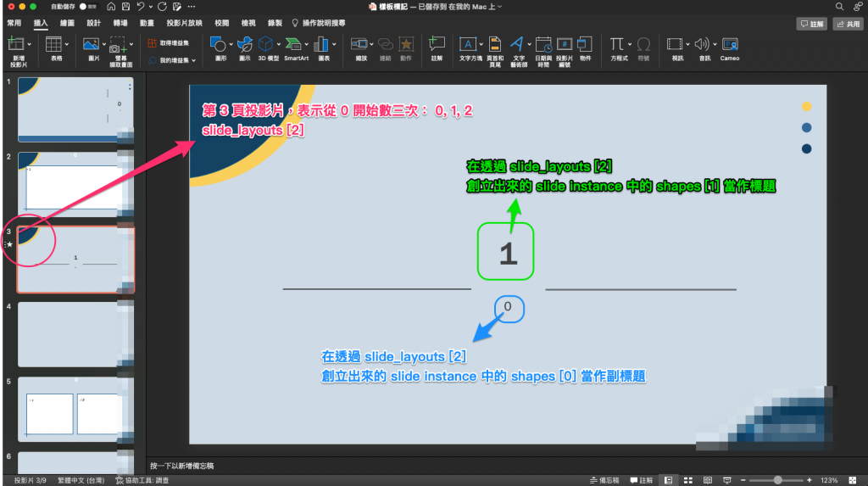
Task: Open the 圖形 shapes icon
Action: pos(218,44)
